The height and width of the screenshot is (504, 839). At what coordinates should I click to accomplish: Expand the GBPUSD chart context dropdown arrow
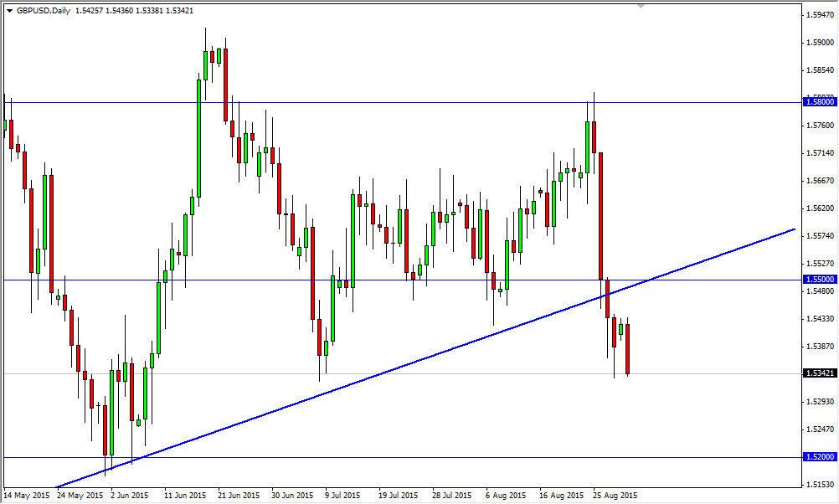click(10, 10)
